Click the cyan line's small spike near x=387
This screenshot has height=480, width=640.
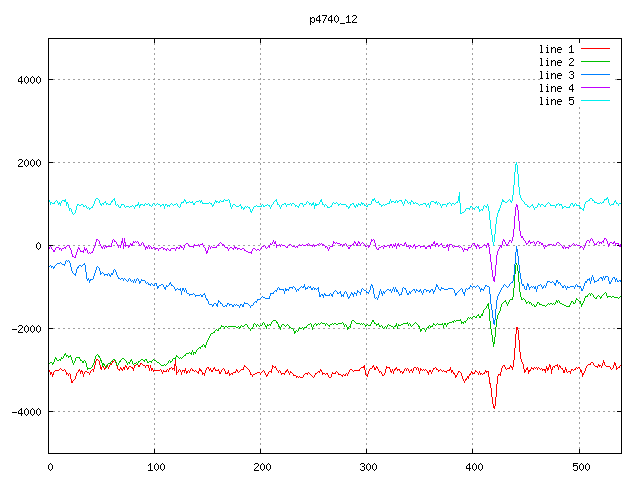[x=459, y=193]
